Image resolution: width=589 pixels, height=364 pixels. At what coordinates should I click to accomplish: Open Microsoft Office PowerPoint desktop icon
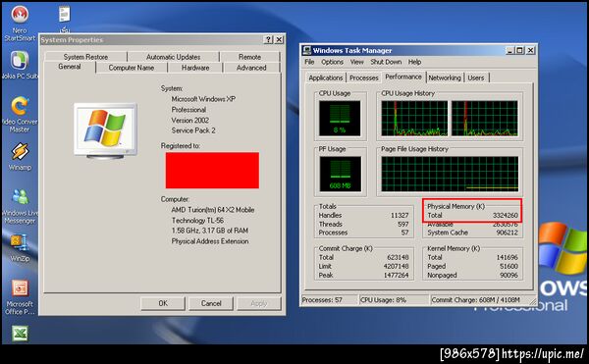20,297
